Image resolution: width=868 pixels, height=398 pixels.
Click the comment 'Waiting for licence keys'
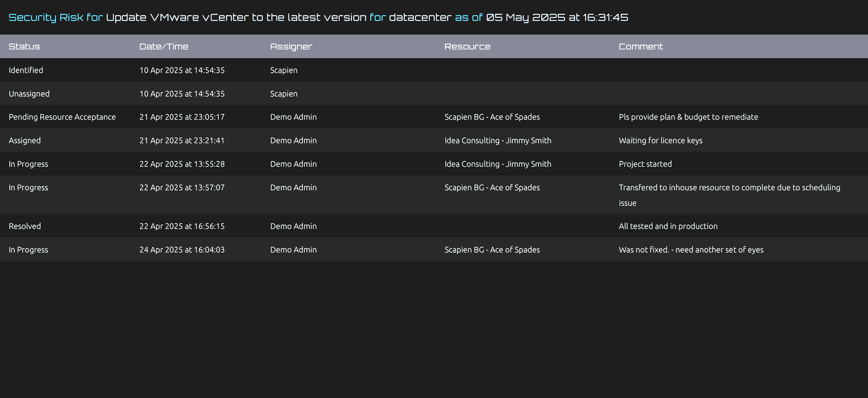tap(660, 141)
